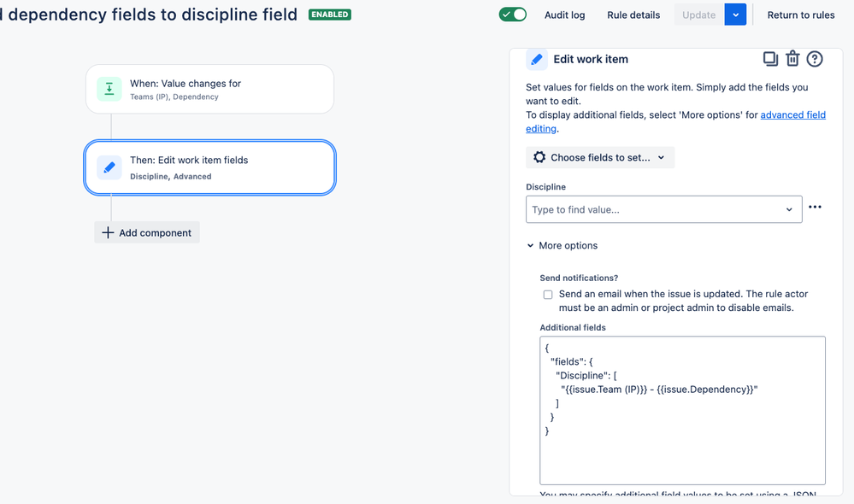Click pencil icon beside Edit work item heading
The image size is (854, 504).
[537, 59]
